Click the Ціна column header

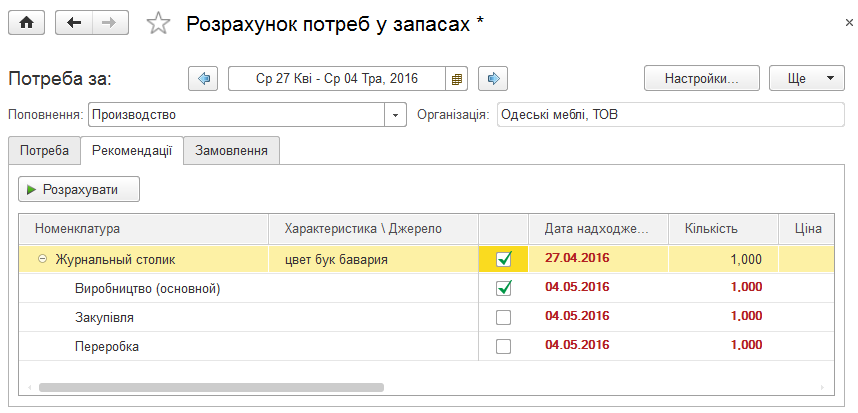[807, 229]
